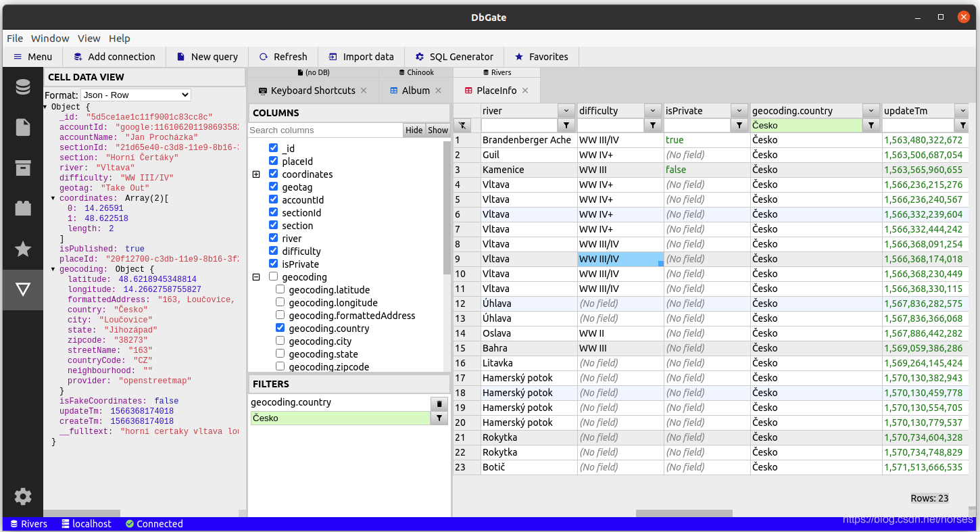Click Favorites in toolbar
This screenshot has height=532, width=980.
pos(541,57)
